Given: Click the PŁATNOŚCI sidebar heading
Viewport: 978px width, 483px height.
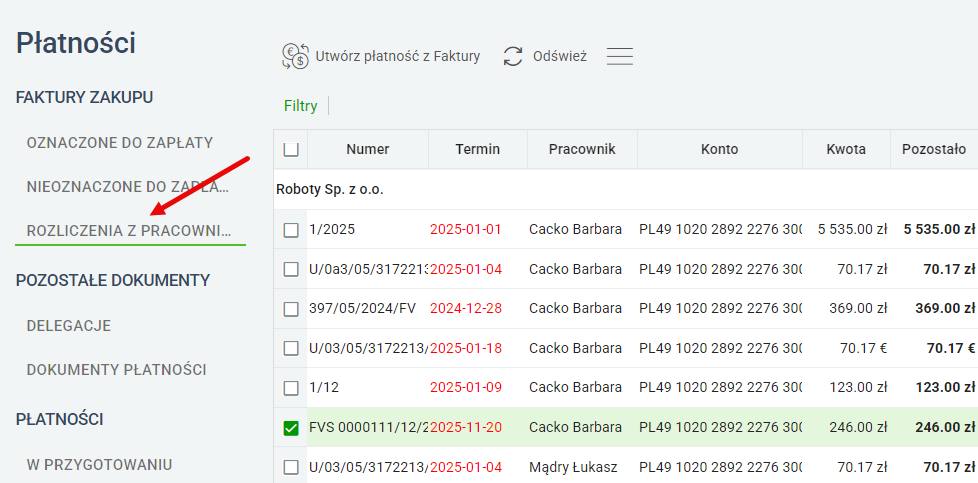Looking at the screenshot, I should point(59,419).
